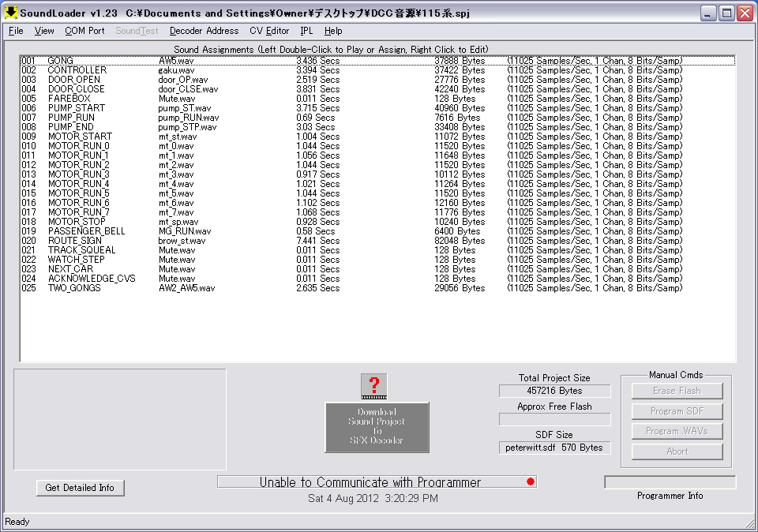Select the 015 MOTOR_RUN_5 row

tap(377, 193)
